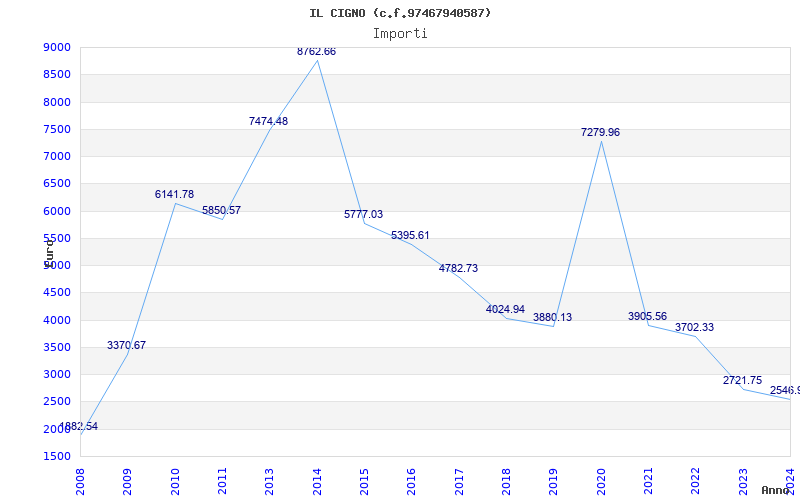Screen dimensions: 800x500
Task: Click the x-axis year 2018
Action: point(506,482)
